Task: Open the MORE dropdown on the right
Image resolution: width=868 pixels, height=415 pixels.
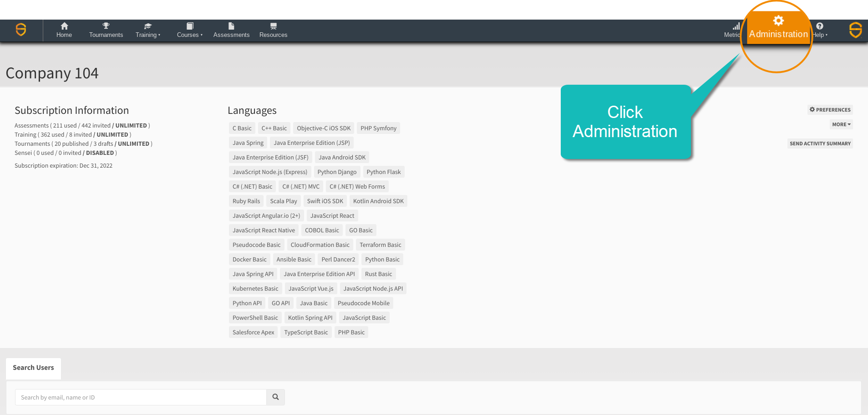Action: [841, 124]
